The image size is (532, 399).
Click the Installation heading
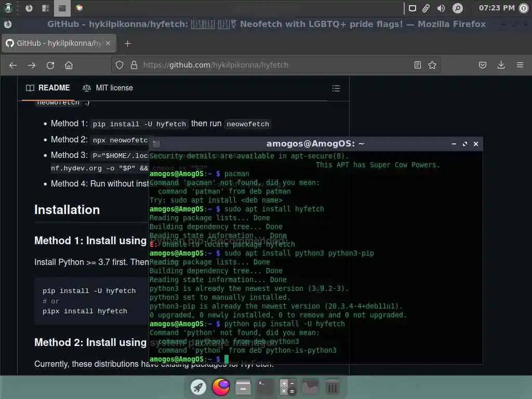(x=67, y=210)
